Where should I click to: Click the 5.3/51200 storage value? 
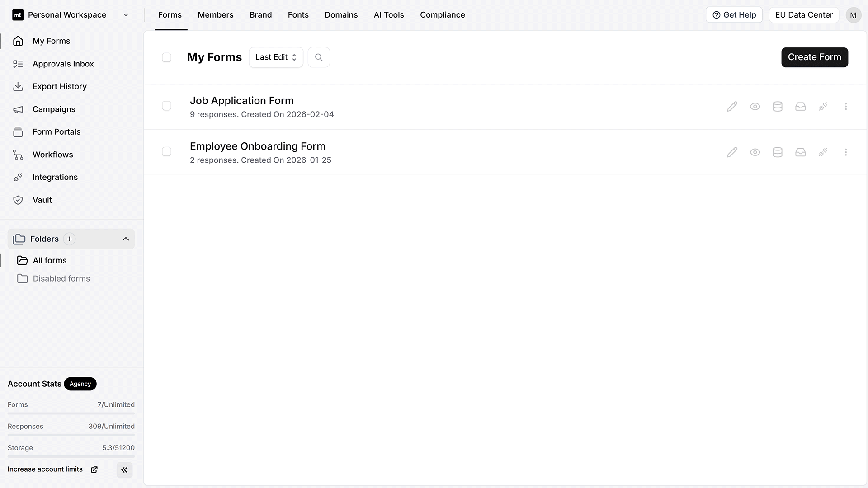[x=118, y=448]
